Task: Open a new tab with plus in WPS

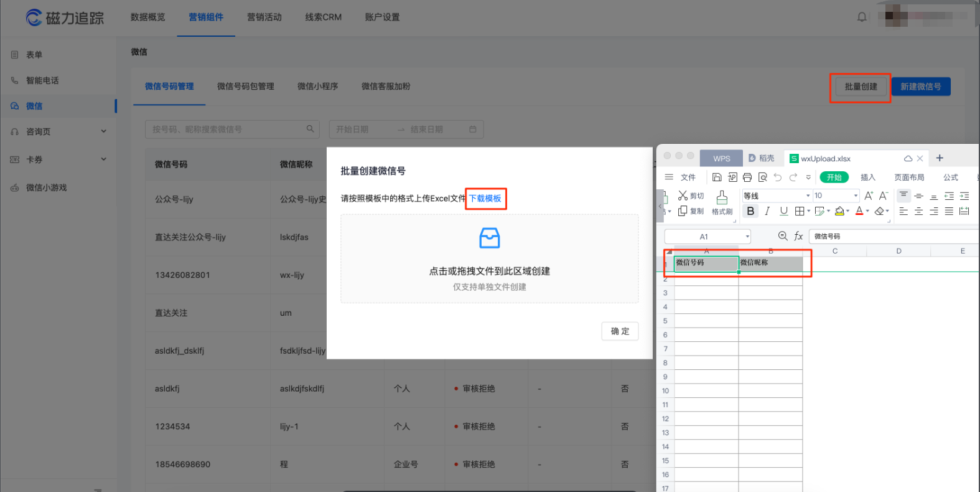Action: point(940,158)
